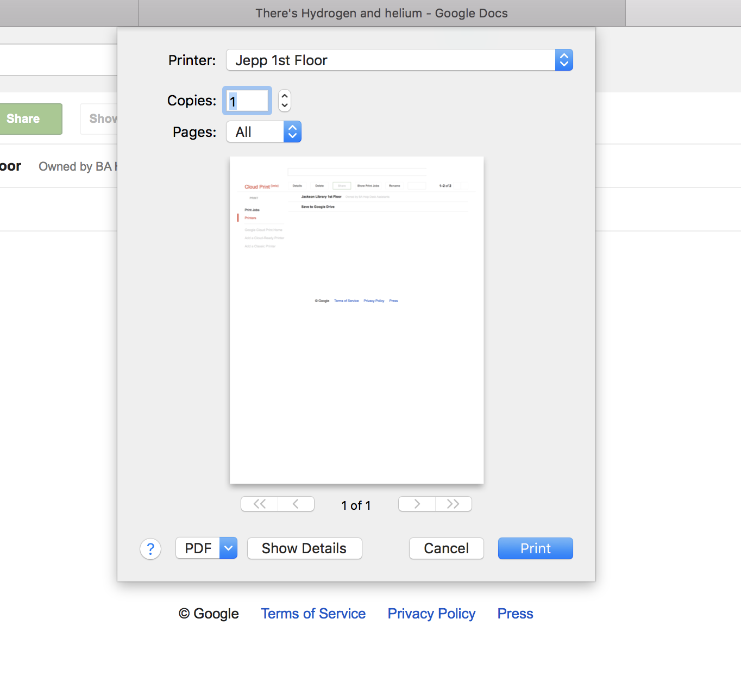Viewport: 741px width, 700px height.
Task: Click the last-page double arrow icon
Action: tap(454, 504)
